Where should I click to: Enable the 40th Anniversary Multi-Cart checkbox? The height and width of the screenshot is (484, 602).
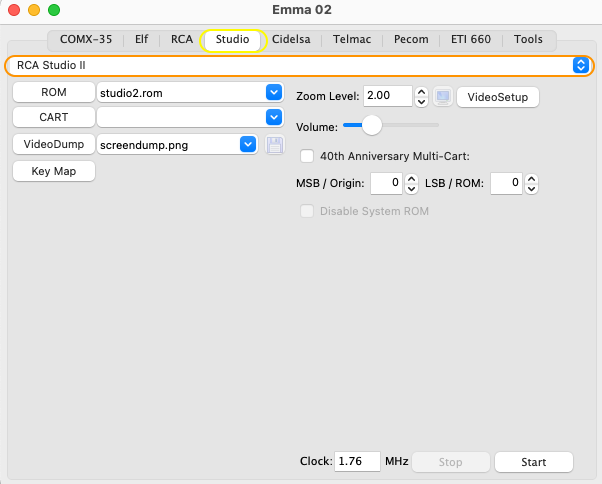coord(307,156)
